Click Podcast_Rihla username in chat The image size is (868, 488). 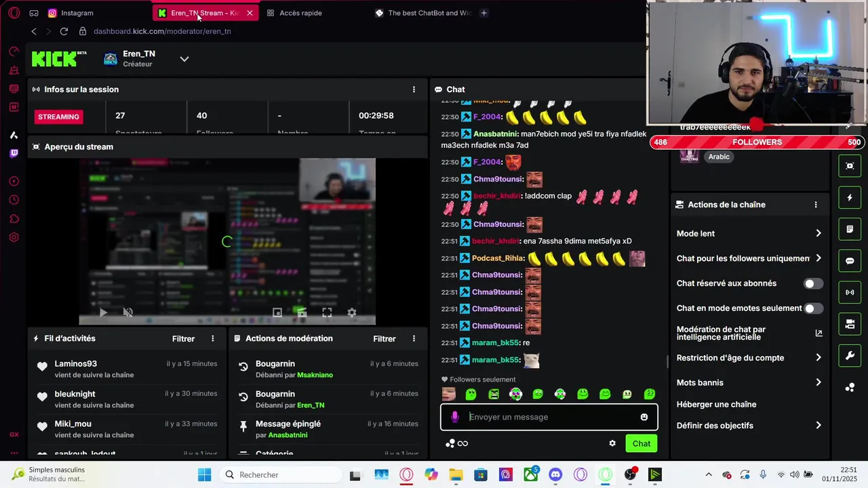(498, 258)
